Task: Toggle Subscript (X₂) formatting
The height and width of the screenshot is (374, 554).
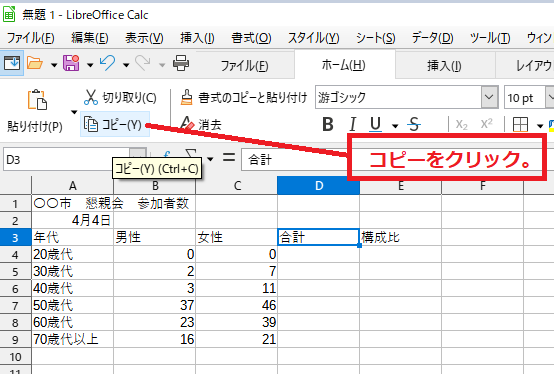Action: coord(461,124)
